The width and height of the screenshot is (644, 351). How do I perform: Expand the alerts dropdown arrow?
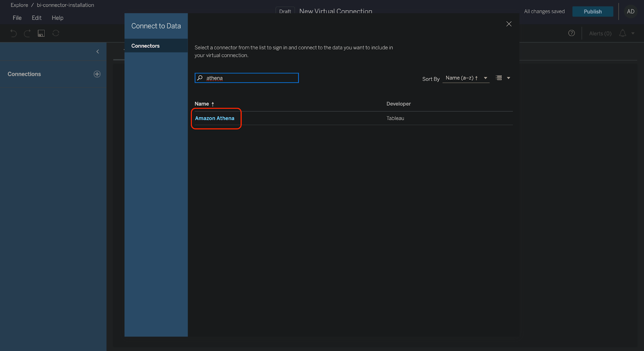[633, 33]
